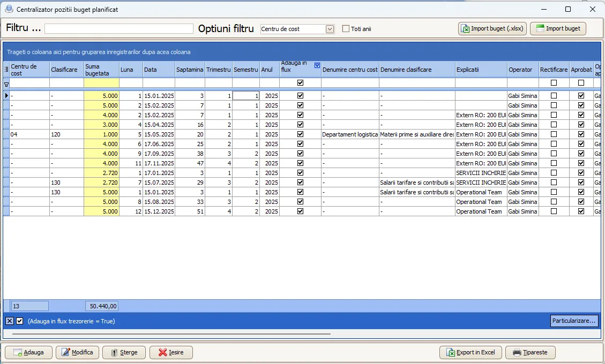Click Operational Team cell in 15.08.2025 row

pos(481,202)
